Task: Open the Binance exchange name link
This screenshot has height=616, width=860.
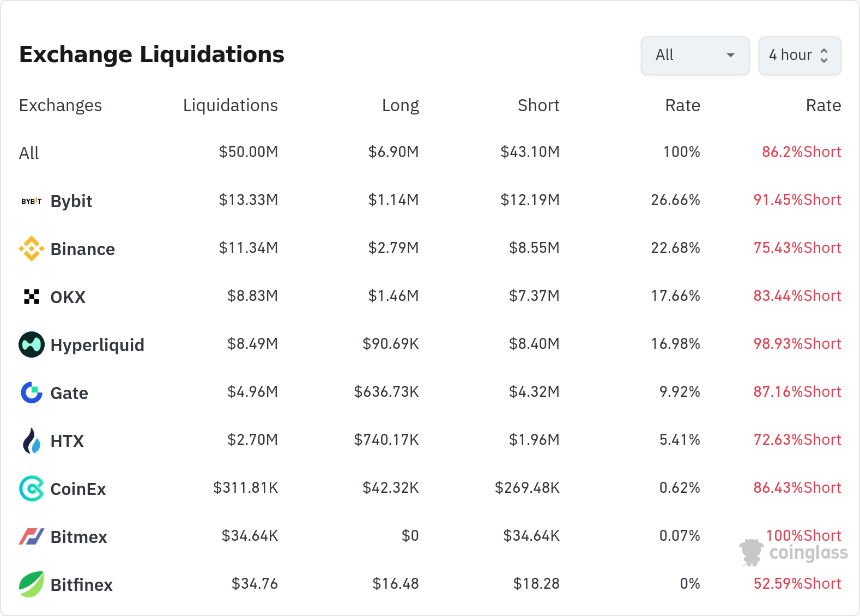Action: pos(82,249)
